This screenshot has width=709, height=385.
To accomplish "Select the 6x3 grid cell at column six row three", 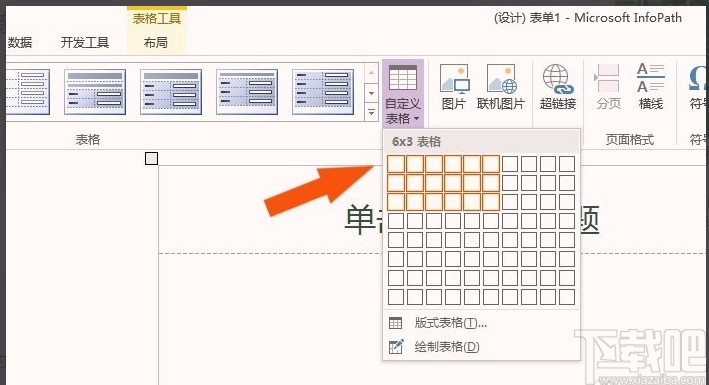I will (x=491, y=202).
